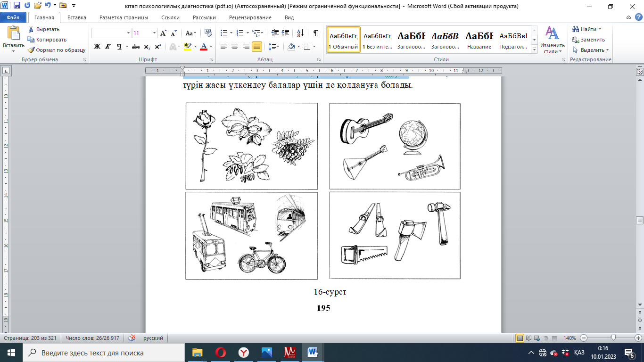Toggle italic К formatting

(x=108, y=46)
